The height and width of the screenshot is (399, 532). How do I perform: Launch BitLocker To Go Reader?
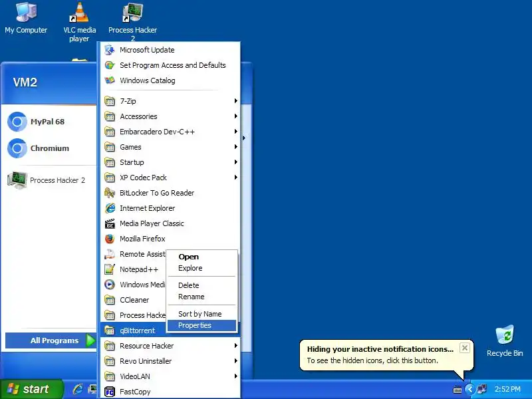[170, 193]
